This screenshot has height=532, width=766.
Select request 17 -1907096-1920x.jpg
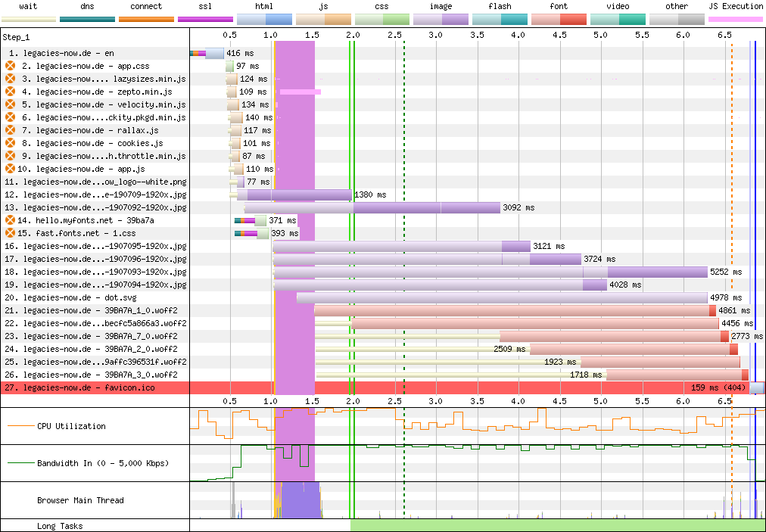click(95, 259)
